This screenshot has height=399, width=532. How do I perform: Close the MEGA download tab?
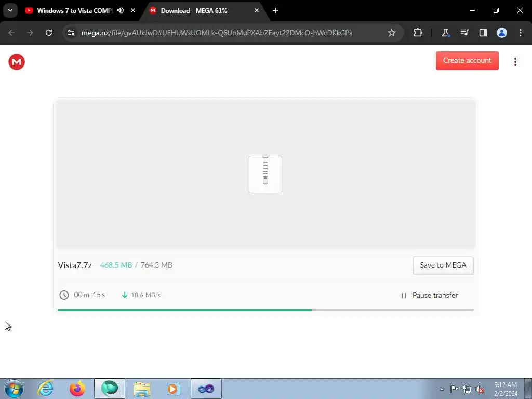pyautogui.click(x=257, y=10)
